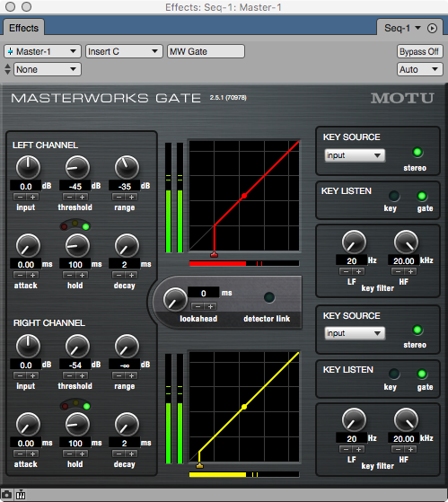Decrease lower HF key filter with minus
Screen dimensions: 448x502
click(x=398, y=449)
